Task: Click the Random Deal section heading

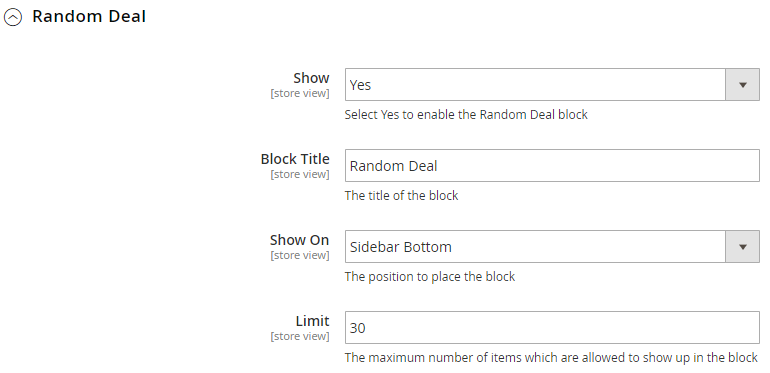Action: point(89,16)
